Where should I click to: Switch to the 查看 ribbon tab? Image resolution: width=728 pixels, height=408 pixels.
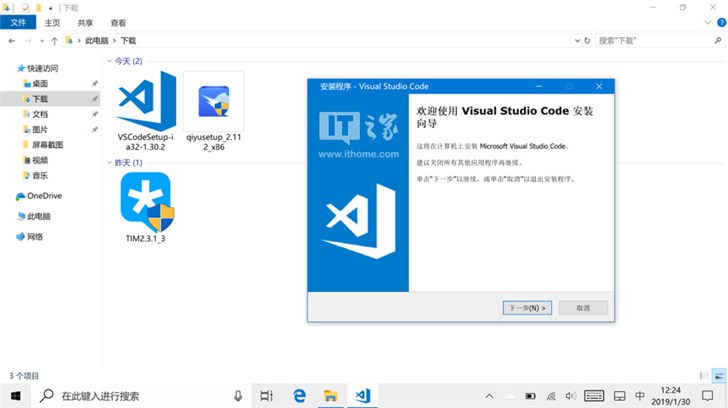pos(118,22)
